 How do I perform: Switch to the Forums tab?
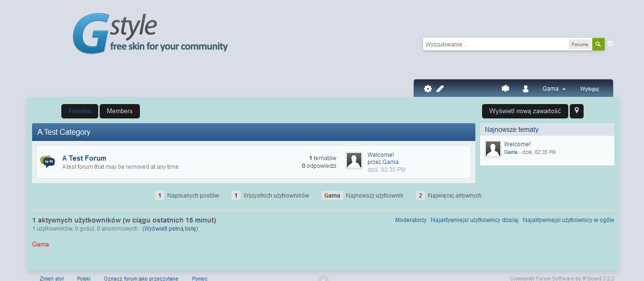(80, 111)
